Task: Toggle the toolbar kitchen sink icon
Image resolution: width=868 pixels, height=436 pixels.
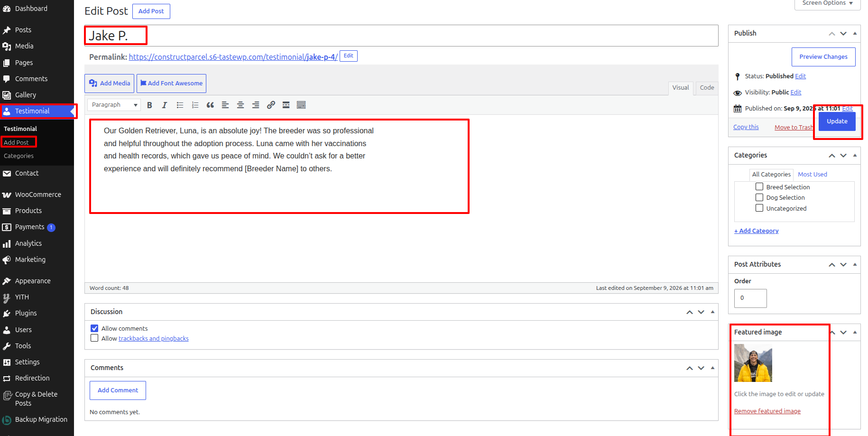Action: pyautogui.click(x=301, y=105)
